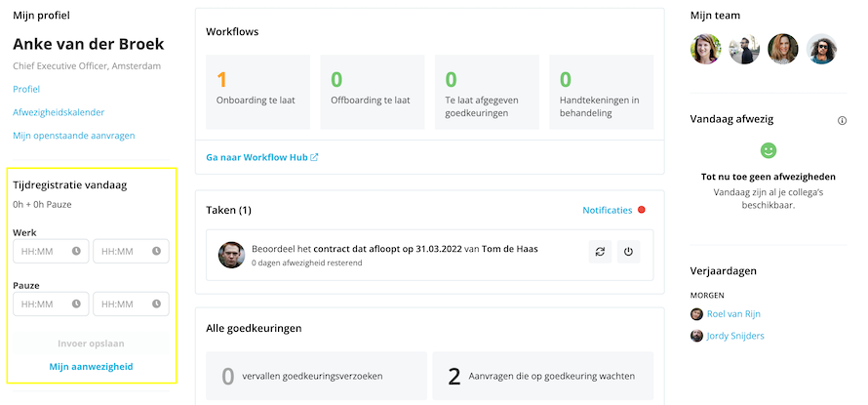Image resolution: width=868 pixels, height=405 pixels.
Task: Click the info icon beside Vandaag afwezig
Action: point(842,120)
